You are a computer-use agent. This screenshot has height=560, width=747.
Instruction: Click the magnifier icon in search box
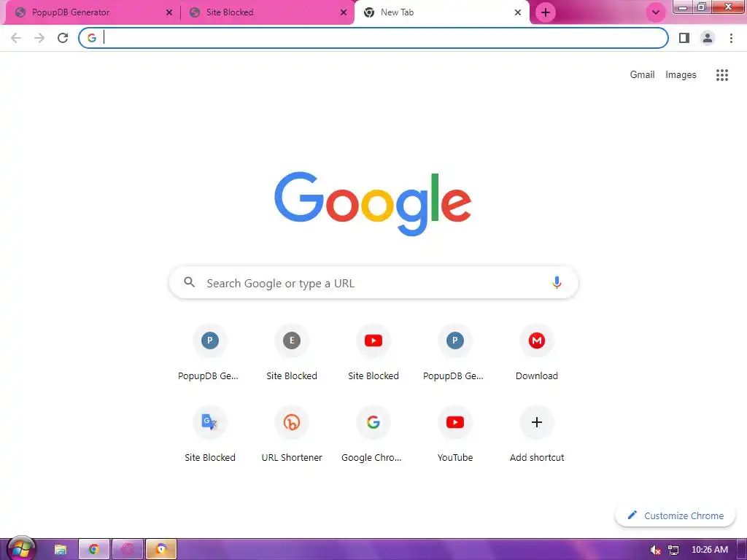click(190, 282)
